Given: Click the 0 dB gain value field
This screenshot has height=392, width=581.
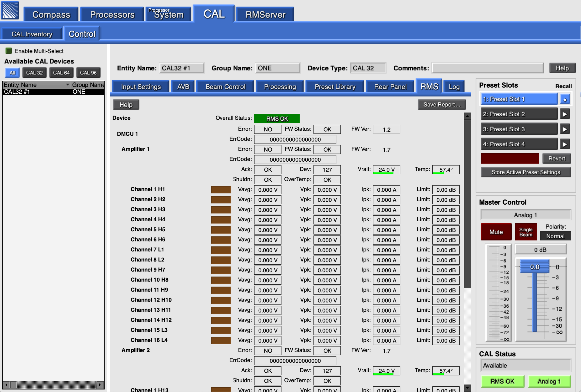Looking at the screenshot, I should [x=541, y=250].
